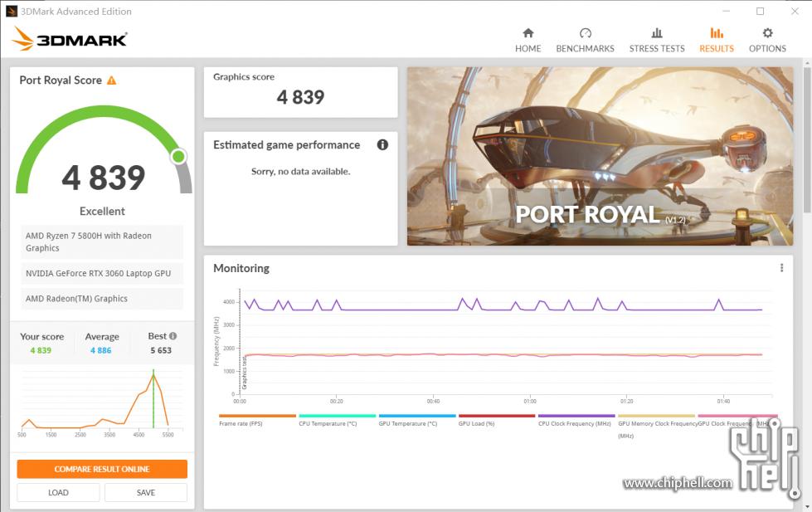Click the Compare Result Online button

click(x=102, y=469)
